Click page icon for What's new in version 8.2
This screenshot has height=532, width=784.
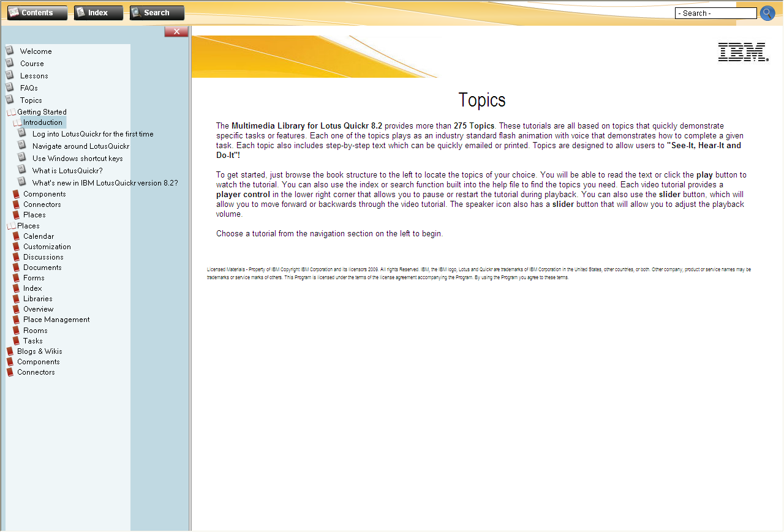tap(22, 182)
